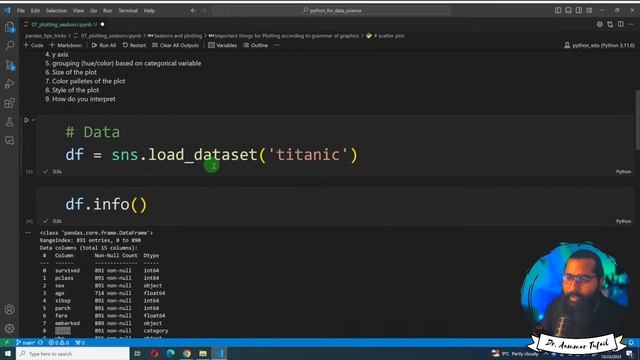Open the Selection menu
Image resolution: width=640 pixels, height=360 pixels.
(x=56, y=11)
